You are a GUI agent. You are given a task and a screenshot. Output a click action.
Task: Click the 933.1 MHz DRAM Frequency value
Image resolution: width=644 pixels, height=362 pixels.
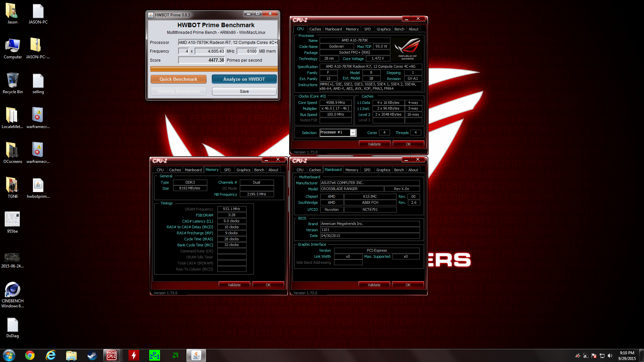coord(231,209)
